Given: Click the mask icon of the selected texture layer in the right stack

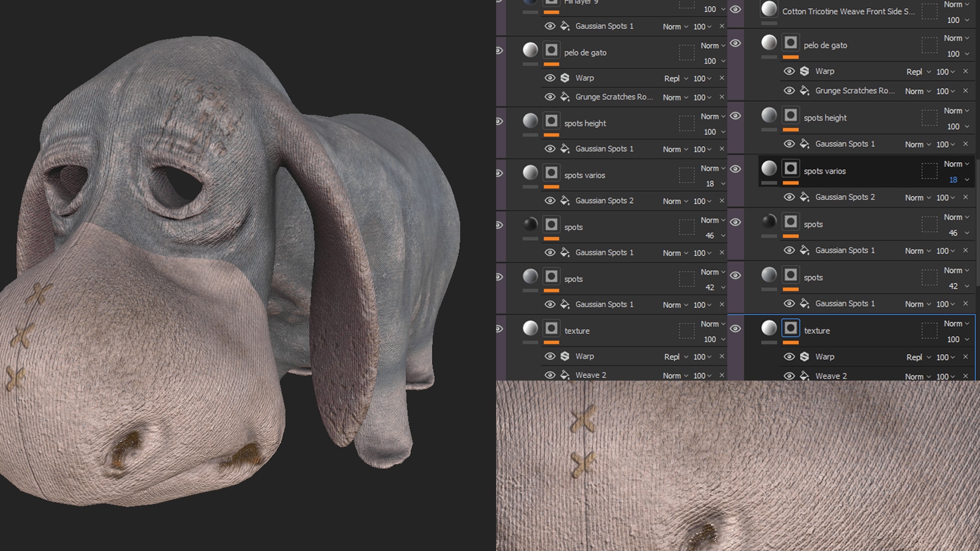Looking at the screenshot, I should point(791,328).
